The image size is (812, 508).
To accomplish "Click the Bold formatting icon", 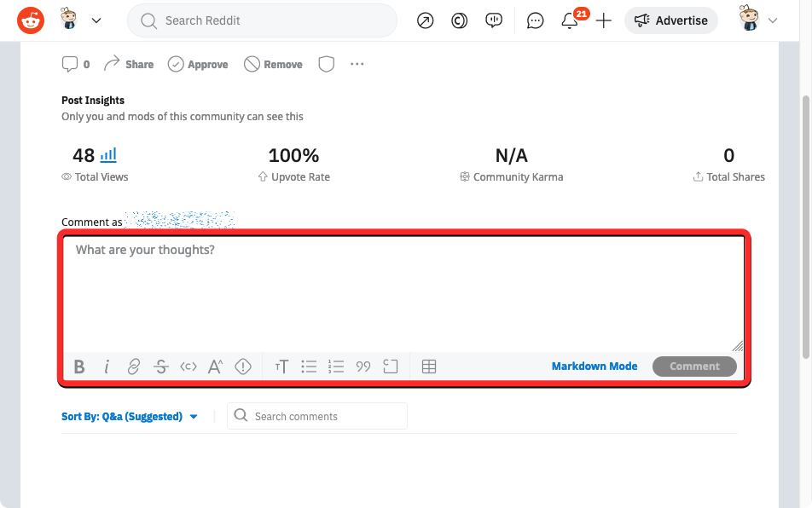I will click(79, 367).
